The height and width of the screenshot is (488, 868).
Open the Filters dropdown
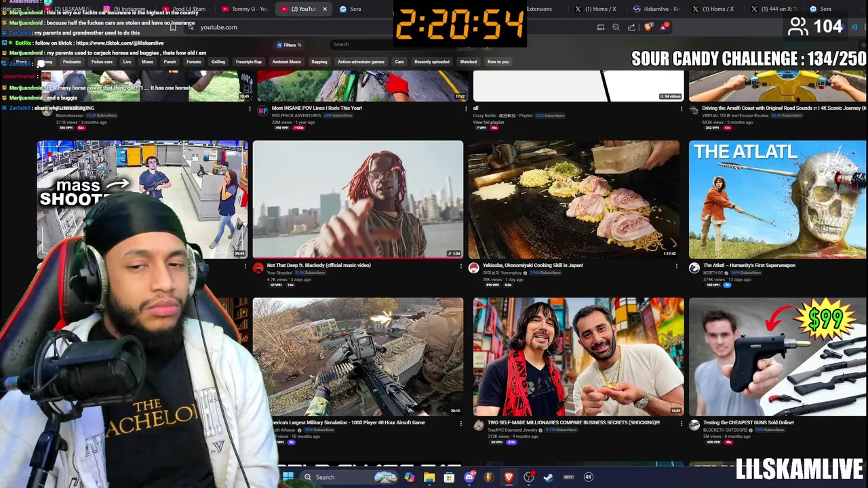click(290, 45)
